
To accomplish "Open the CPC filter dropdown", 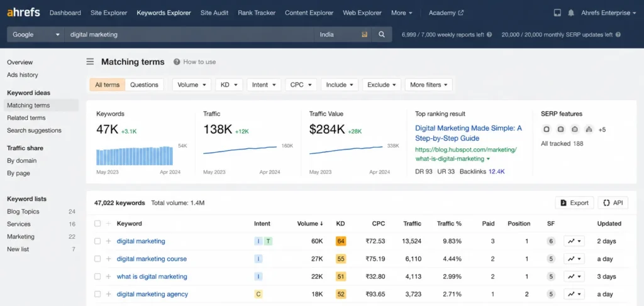I will [x=301, y=85].
